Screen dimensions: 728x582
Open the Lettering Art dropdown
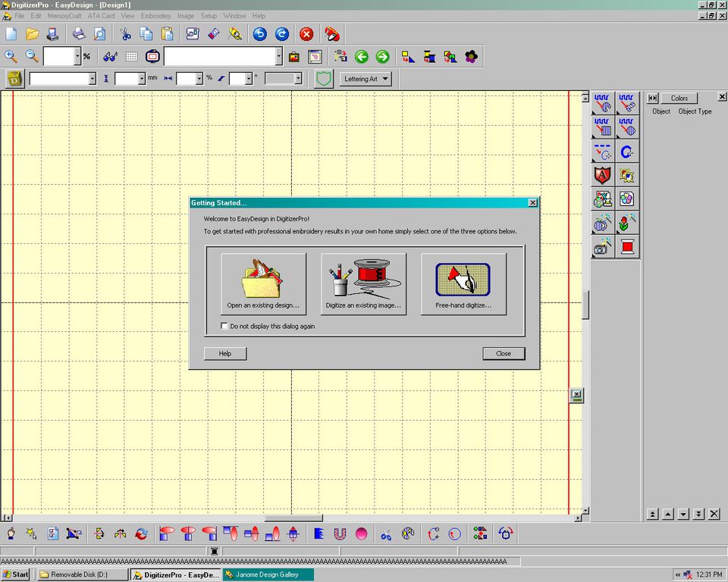point(366,79)
